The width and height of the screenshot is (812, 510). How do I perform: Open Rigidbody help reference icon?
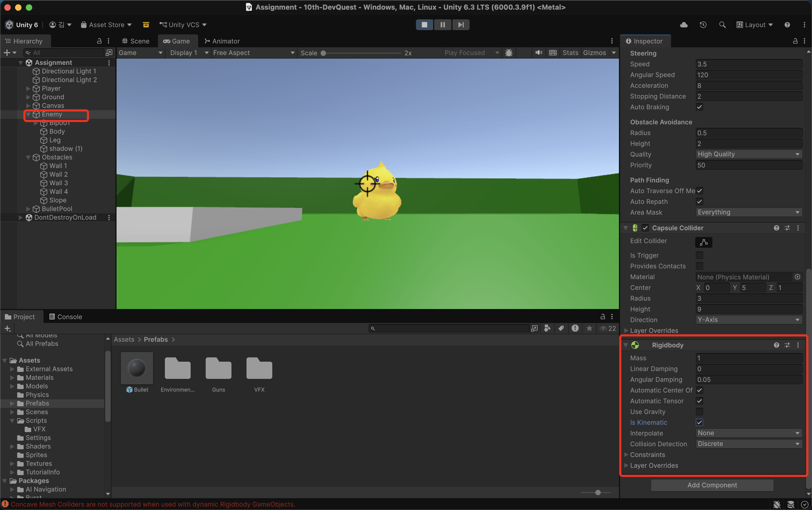776,345
